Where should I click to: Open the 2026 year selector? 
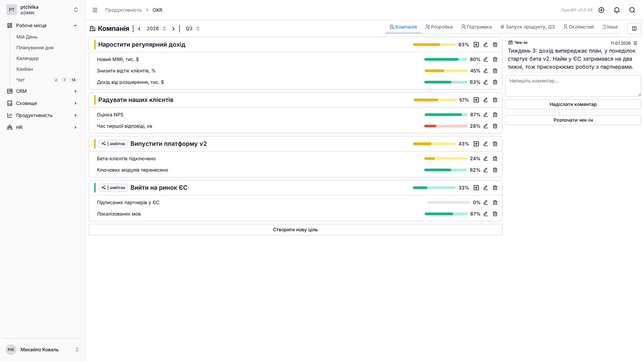[156, 29]
